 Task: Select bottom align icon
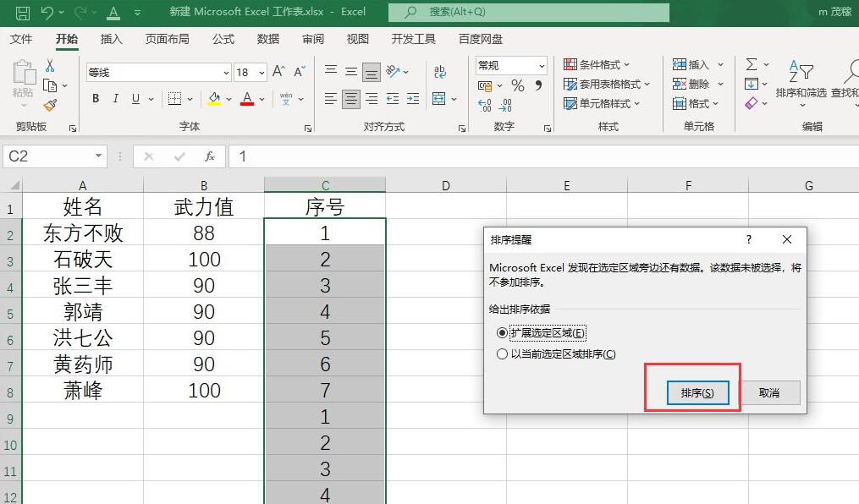point(372,72)
